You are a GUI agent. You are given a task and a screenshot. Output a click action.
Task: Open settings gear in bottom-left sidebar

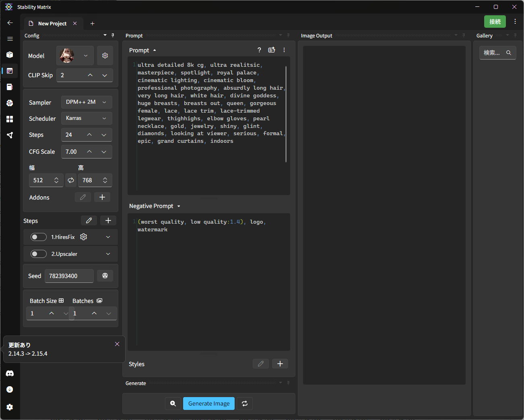(10, 407)
